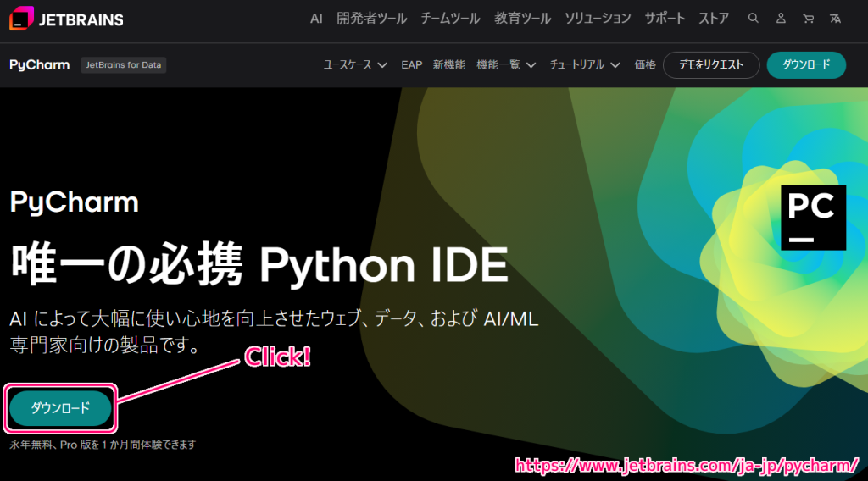Screen dimensions: 868x481
Task: Open the サポート menu
Action: click(665, 19)
